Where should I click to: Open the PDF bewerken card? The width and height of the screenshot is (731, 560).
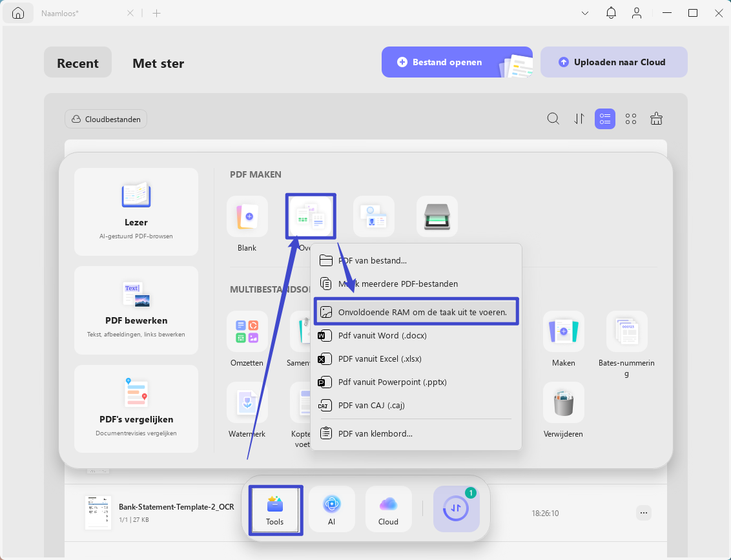pyautogui.click(x=136, y=310)
